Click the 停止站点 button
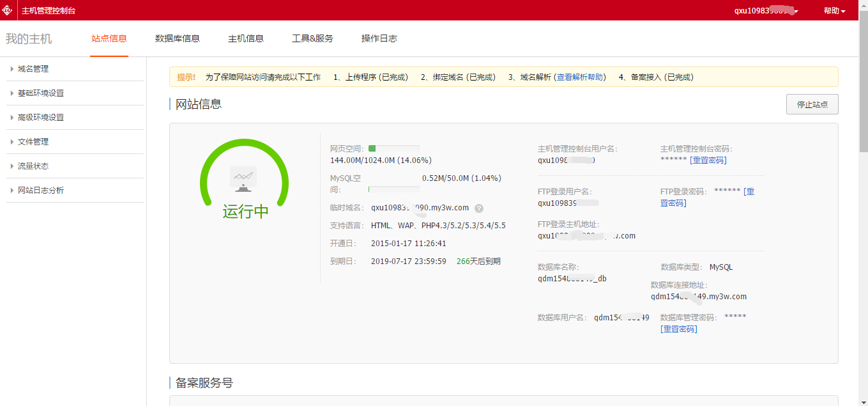Image resolution: width=868 pixels, height=406 pixels. [x=812, y=105]
